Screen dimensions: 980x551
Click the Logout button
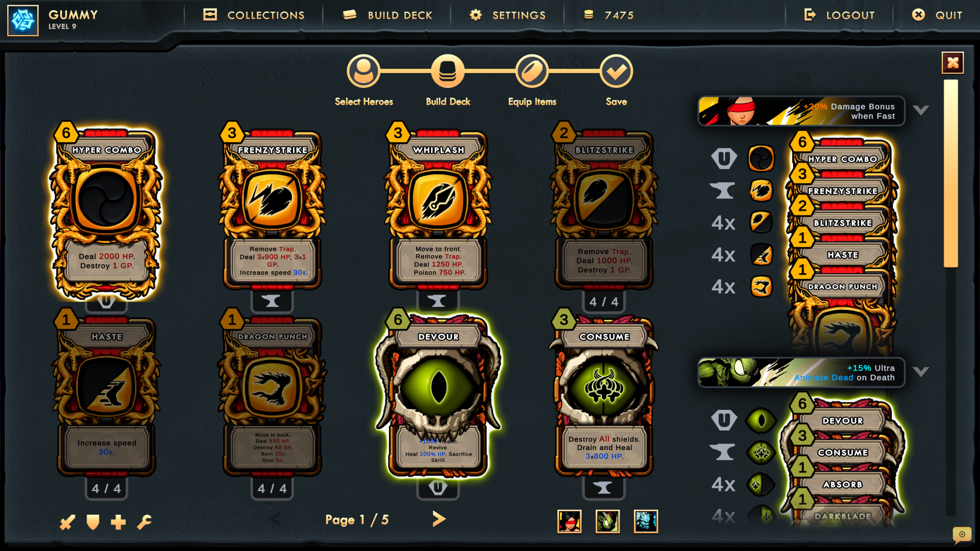pyautogui.click(x=839, y=15)
